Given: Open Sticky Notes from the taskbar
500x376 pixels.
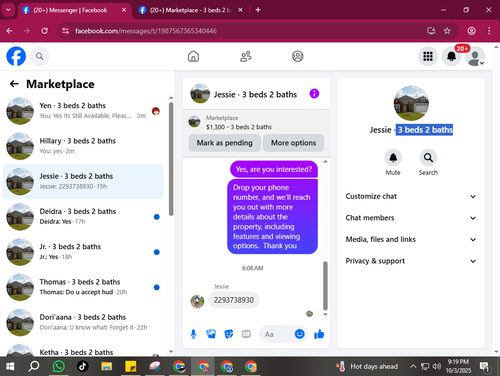Looking at the screenshot, I should pos(131,367).
